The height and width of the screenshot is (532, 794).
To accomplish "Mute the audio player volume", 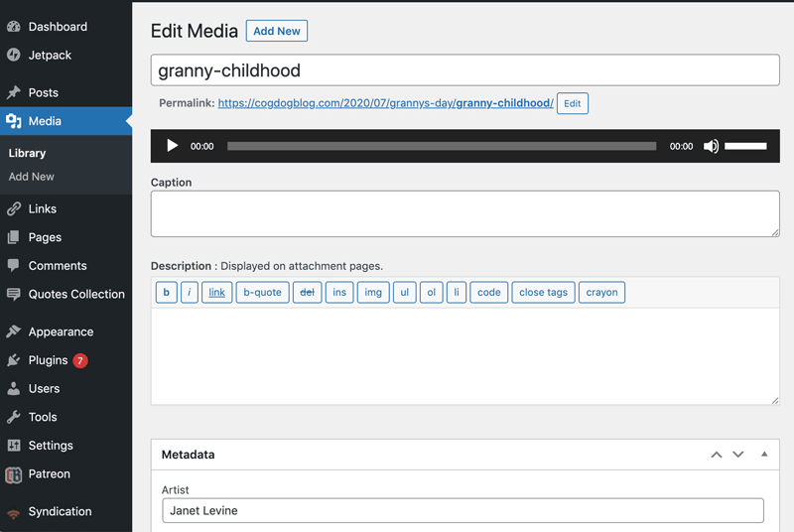I will click(x=711, y=146).
